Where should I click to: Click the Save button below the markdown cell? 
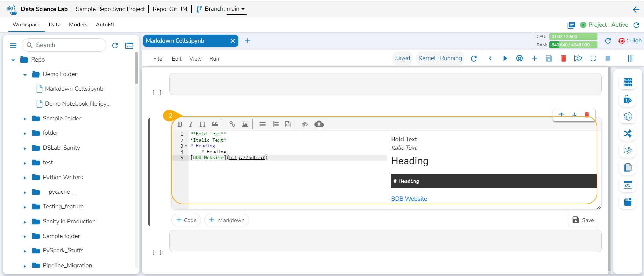[583, 220]
